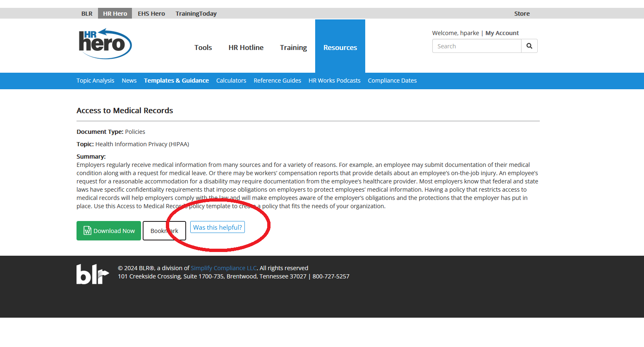
Task: Click the Bookmark button
Action: pos(164,231)
